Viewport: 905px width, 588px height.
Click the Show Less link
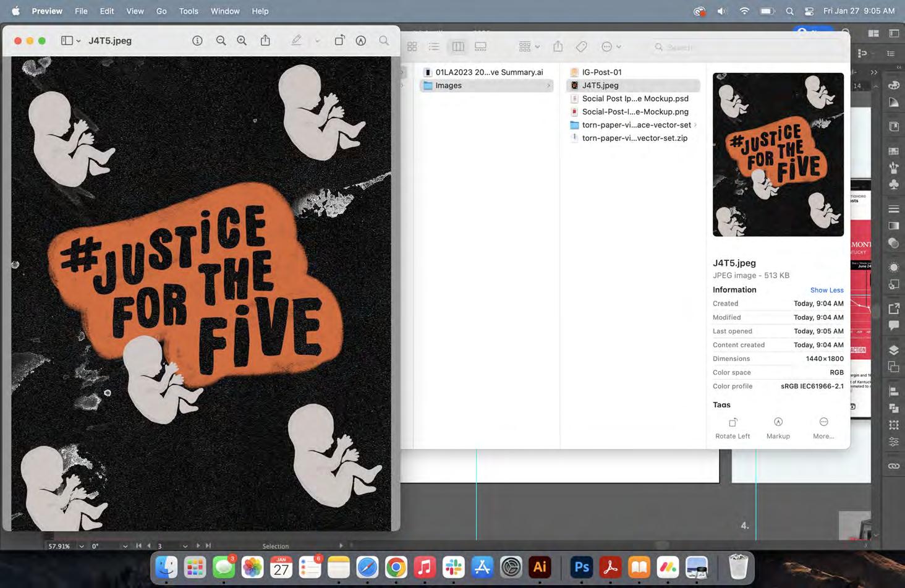(826, 290)
